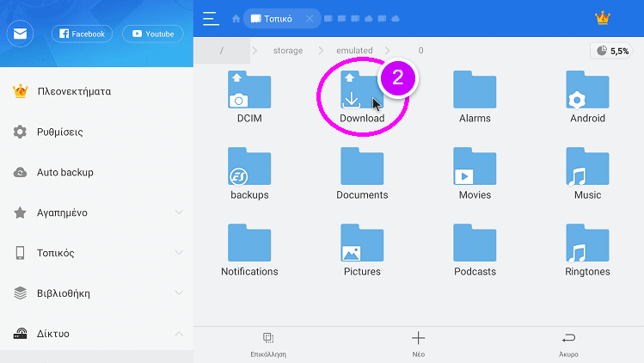
Task: Click the Youtube button
Action: pyautogui.click(x=153, y=34)
